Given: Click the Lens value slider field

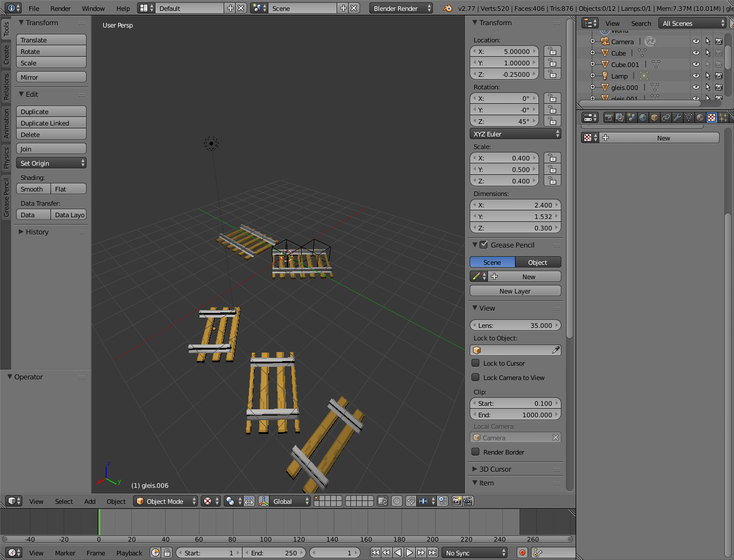Looking at the screenshot, I should click(x=515, y=326).
